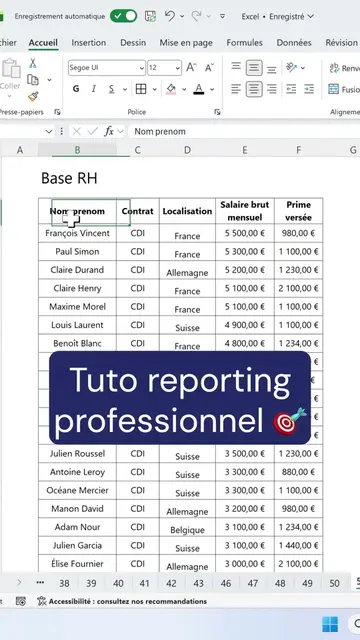This screenshot has width=360, height=640.
Task: Click the Nom prenom header cell
Action: 78,211
